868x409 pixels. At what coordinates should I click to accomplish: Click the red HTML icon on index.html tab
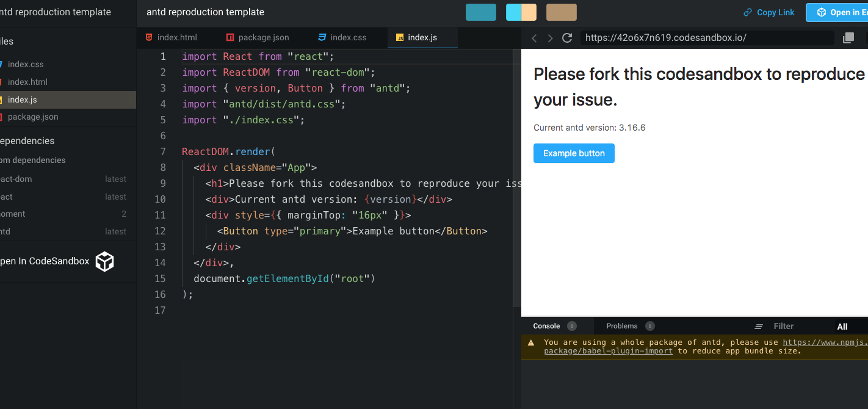click(149, 37)
